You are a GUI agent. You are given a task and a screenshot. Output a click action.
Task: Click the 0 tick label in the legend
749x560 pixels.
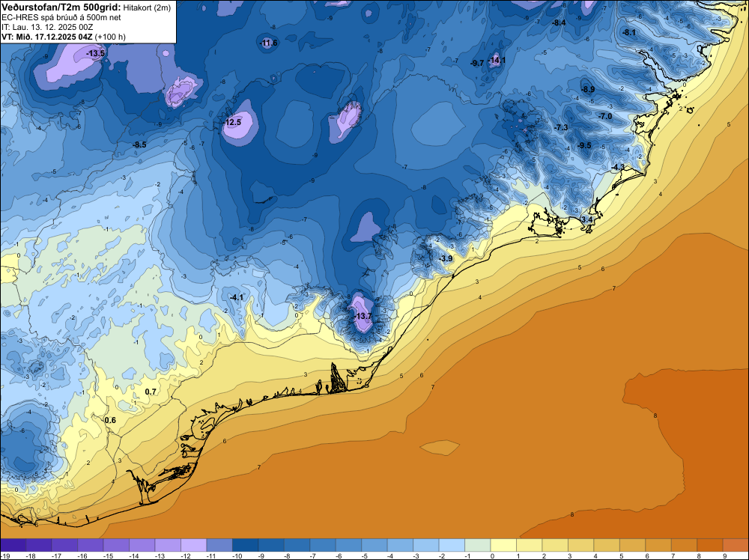pos(492,556)
